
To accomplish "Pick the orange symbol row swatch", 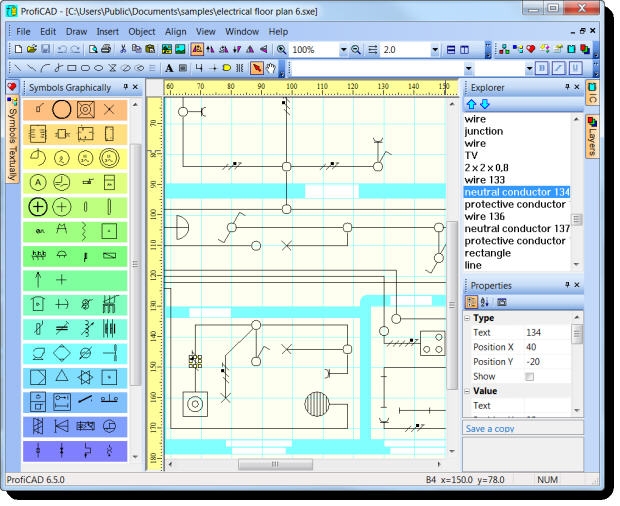I will point(75,109).
